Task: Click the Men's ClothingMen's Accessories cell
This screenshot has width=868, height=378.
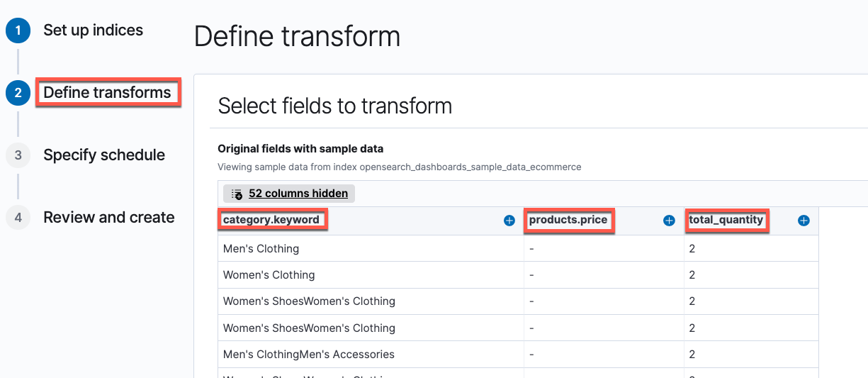Action: tap(308, 355)
